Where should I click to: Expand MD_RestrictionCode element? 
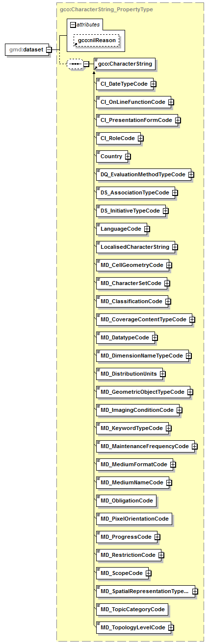(x=161, y=555)
